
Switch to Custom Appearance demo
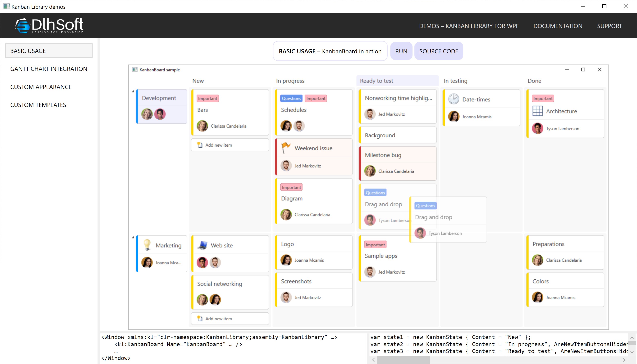41,87
